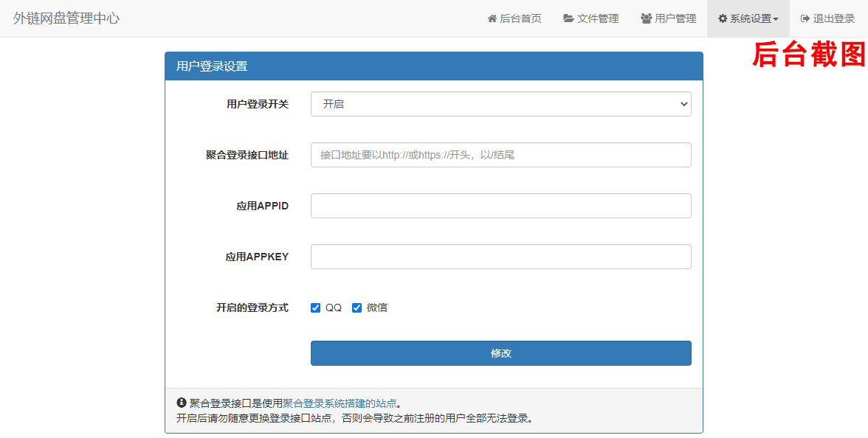Expand the 系统设置 dropdown menu
Screen dimensions: 868x438
pyautogui.click(x=748, y=18)
